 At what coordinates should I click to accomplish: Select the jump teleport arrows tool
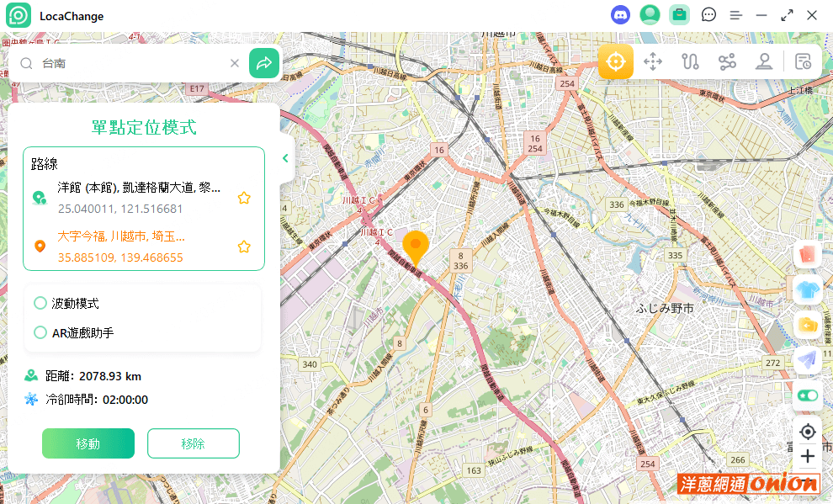pos(652,61)
